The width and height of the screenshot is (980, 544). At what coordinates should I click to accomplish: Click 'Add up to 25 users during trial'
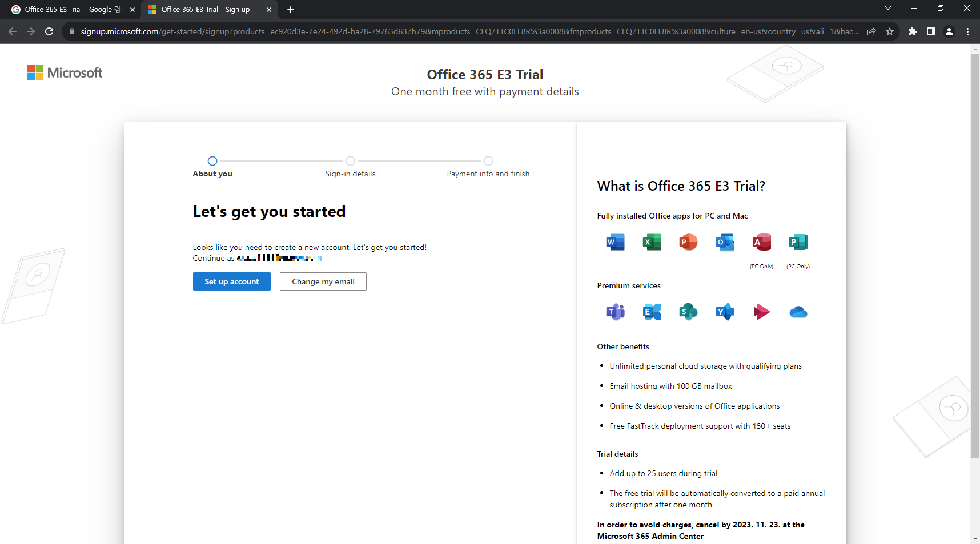pyautogui.click(x=663, y=474)
